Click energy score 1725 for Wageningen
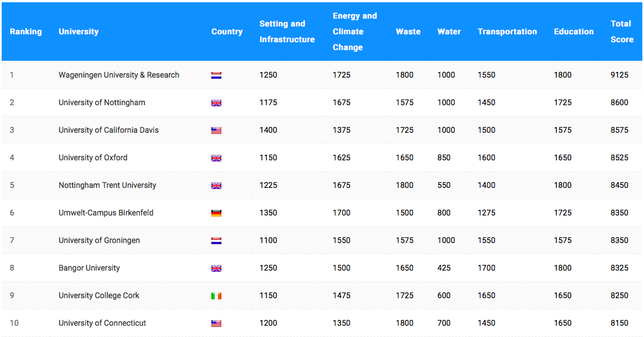 [x=341, y=75]
